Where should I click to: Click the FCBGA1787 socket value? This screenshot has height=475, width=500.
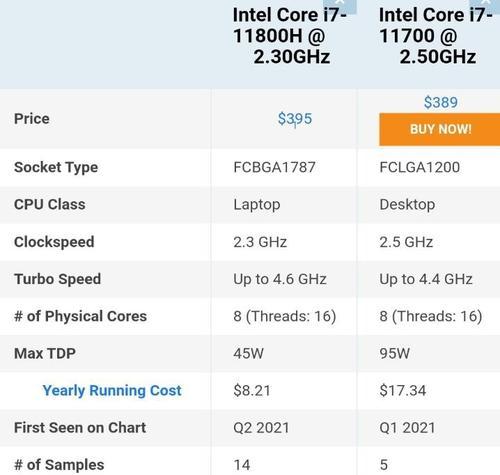click(274, 167)
